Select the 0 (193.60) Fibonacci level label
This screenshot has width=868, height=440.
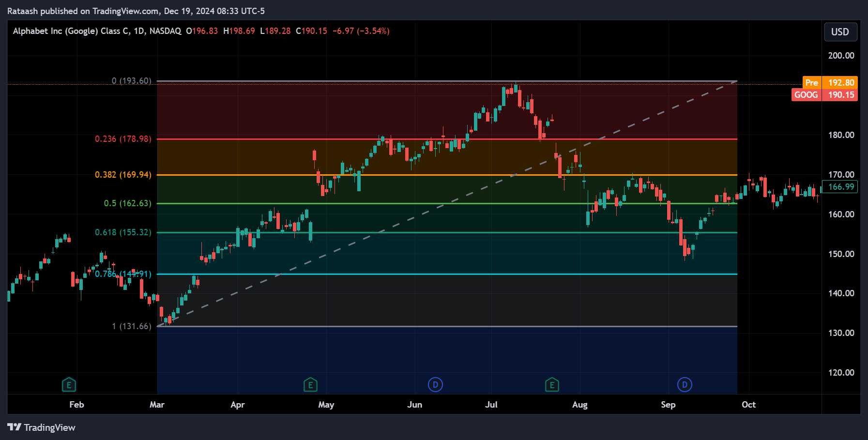132,81
